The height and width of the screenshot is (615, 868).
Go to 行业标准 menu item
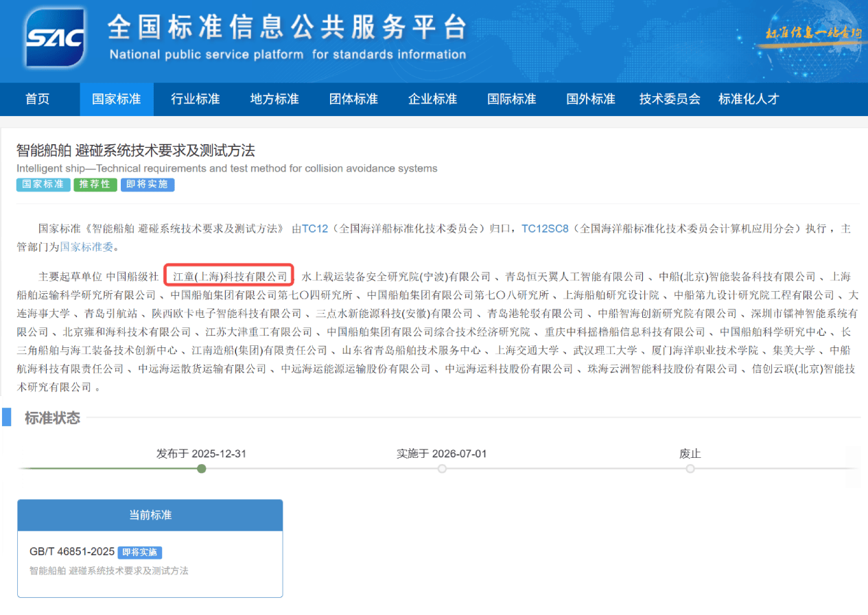coord(196,99)
